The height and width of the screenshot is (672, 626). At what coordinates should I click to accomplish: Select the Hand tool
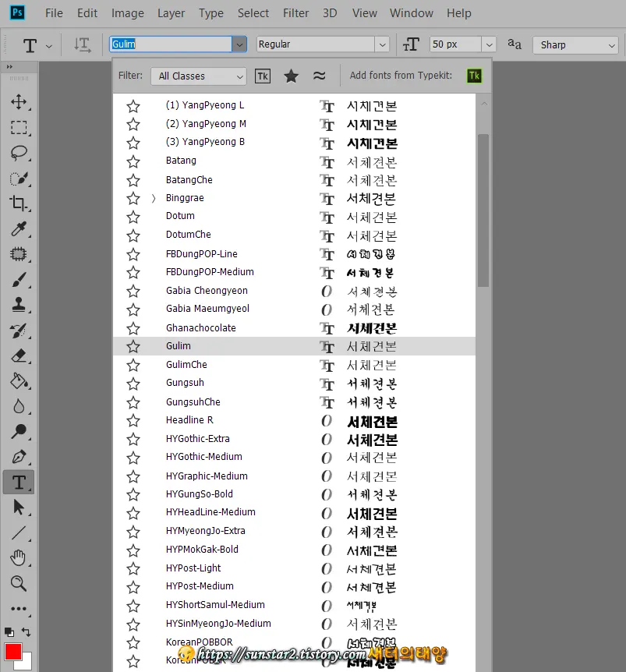[19, 558]
